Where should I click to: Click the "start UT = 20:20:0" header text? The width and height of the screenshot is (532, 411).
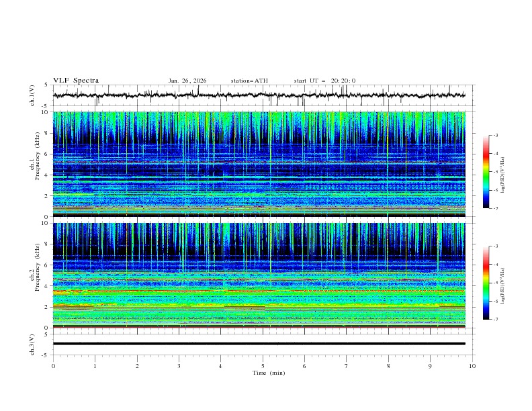(324, 81)
